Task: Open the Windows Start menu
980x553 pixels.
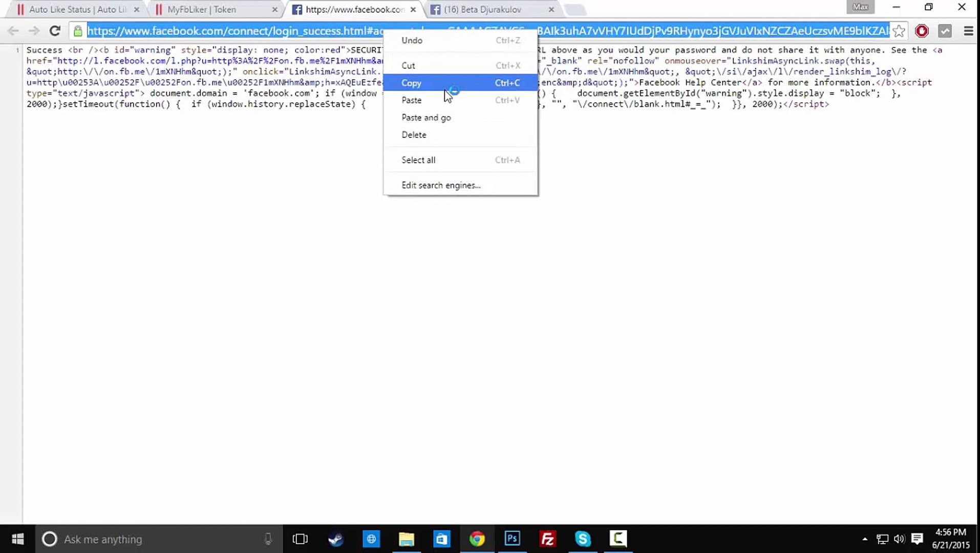Action: click(x=17, y=539)
